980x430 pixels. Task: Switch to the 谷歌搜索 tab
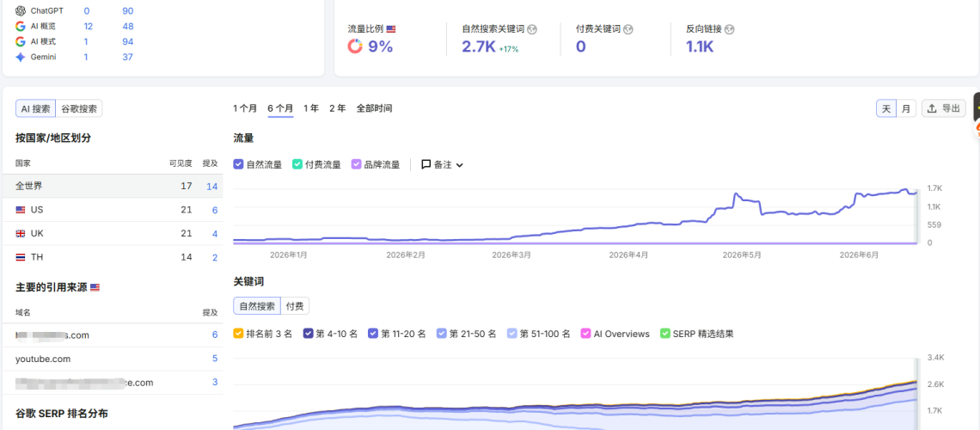tap(79, 108)
